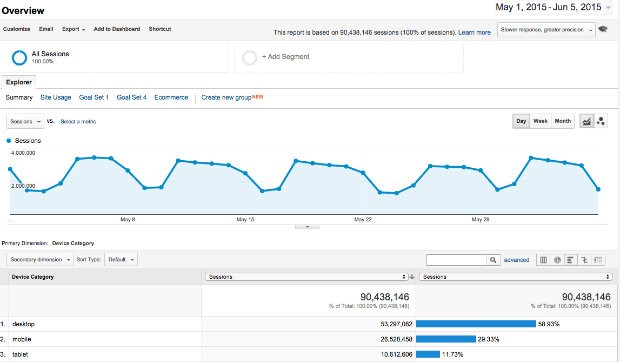This screenshot has width=620, height=362.
Task: Click the Customize button
Action: coord(16,29)
